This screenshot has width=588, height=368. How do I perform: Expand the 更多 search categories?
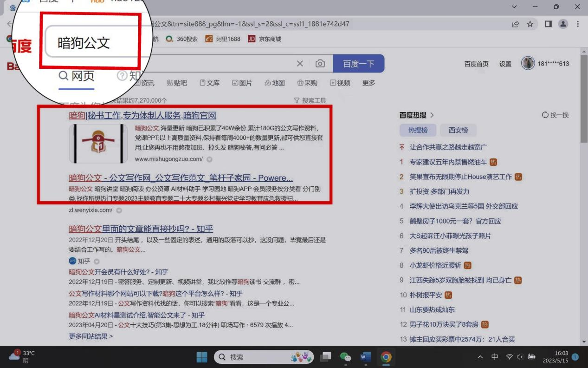pyautogui.click(x=369, y=83)
